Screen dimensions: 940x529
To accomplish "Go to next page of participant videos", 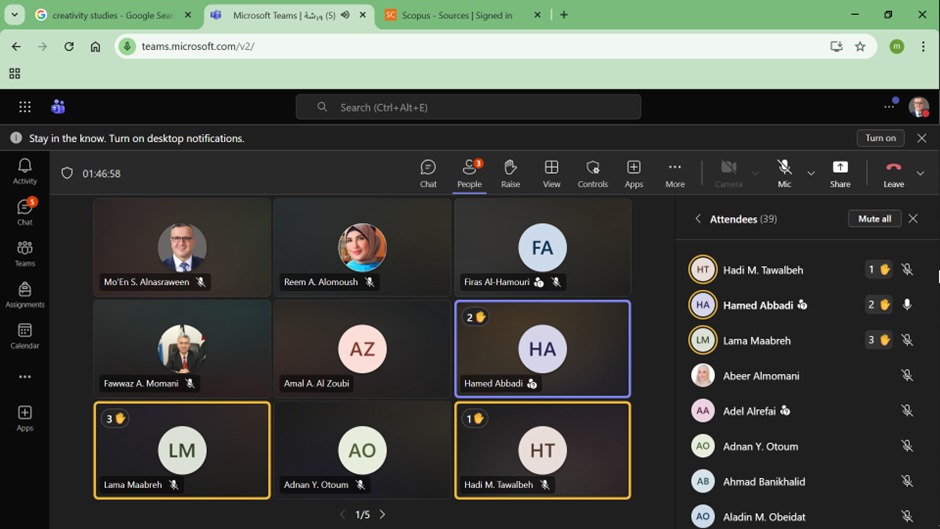I will (x=382, y=515).
